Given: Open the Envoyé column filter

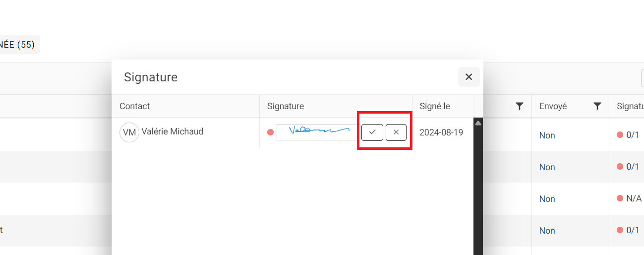Looking at the screenshot, I should coord(597,106).
